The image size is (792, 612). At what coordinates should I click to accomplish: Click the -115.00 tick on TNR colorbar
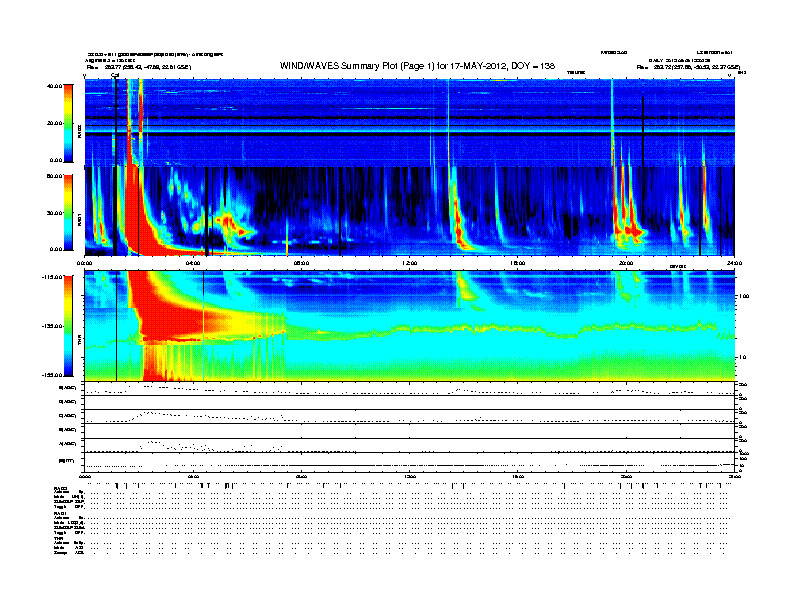(x=52, y=277)
